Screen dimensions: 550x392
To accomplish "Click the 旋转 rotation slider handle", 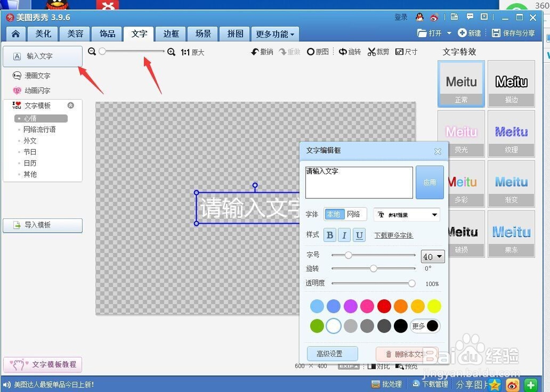I will (373, 269).
